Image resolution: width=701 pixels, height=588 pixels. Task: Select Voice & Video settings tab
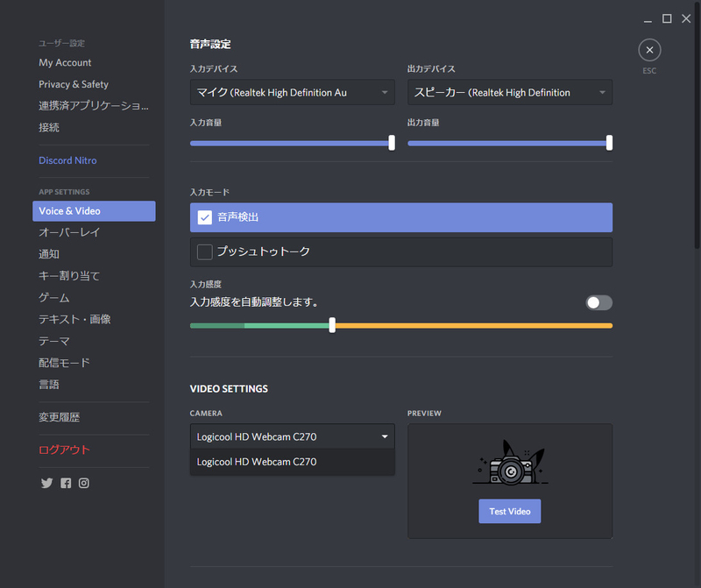pos(94,211)
